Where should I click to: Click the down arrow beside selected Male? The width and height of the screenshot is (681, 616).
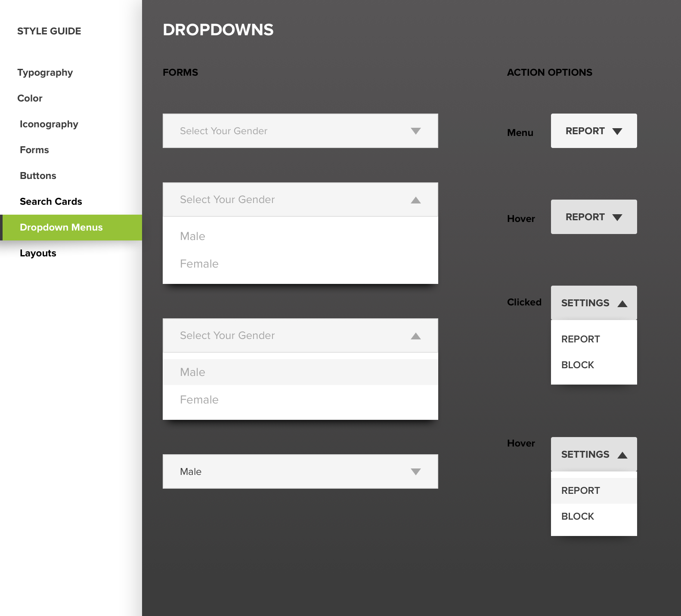pos(415,471)
